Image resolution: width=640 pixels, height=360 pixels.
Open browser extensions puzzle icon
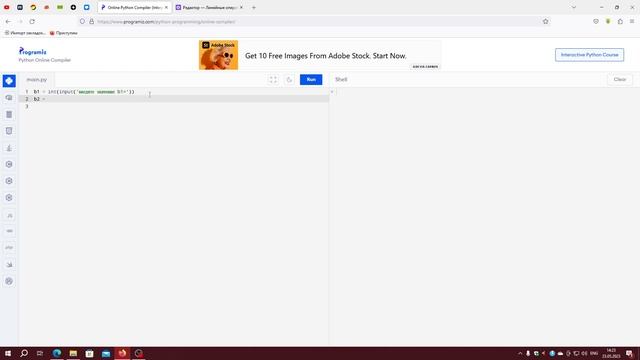click(x=620, y=21)
